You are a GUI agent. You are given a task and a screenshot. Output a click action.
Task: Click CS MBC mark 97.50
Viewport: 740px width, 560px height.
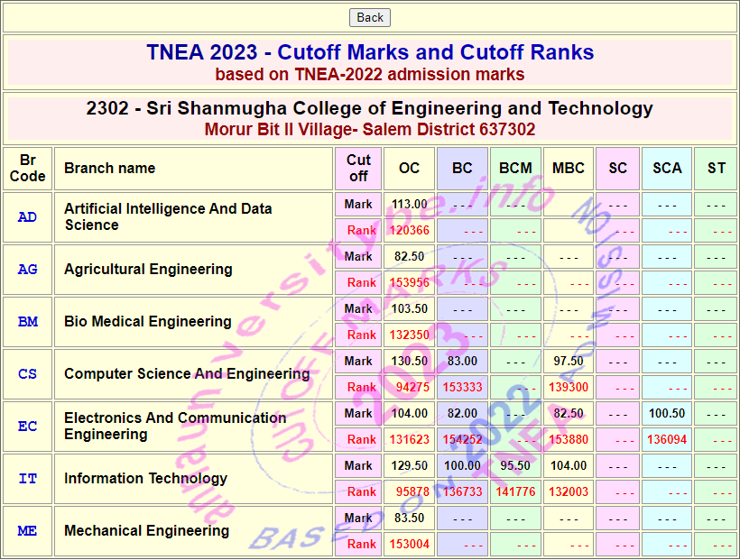(x=569, y=362)
